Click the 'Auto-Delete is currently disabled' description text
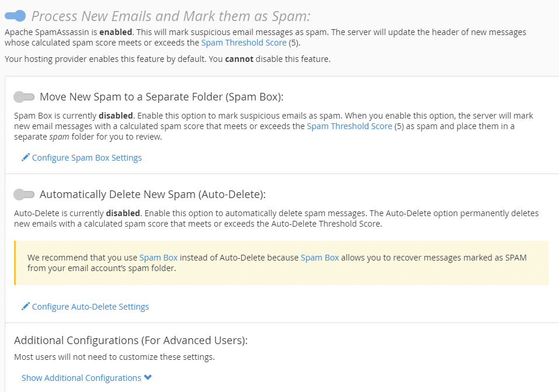 point(276,218)
